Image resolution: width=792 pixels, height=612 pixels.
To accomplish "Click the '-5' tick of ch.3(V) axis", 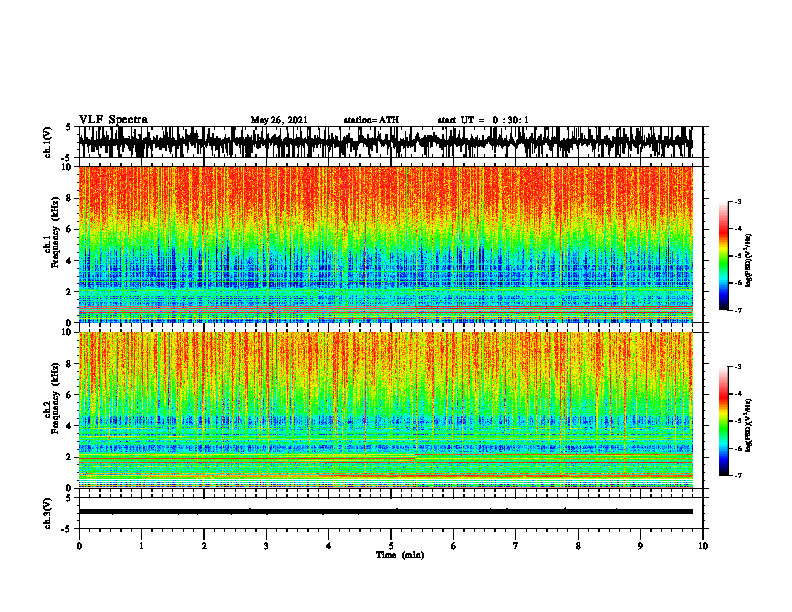I will click(67, 529).
